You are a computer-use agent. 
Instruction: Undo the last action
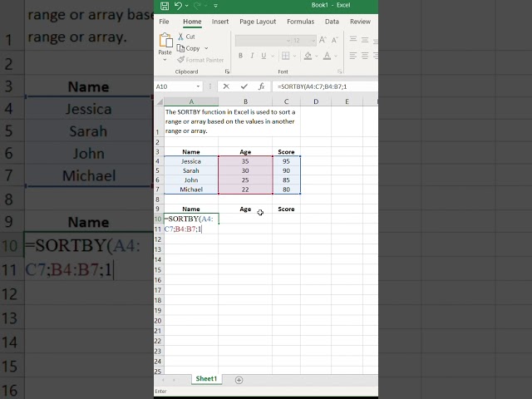click(178, 6)
